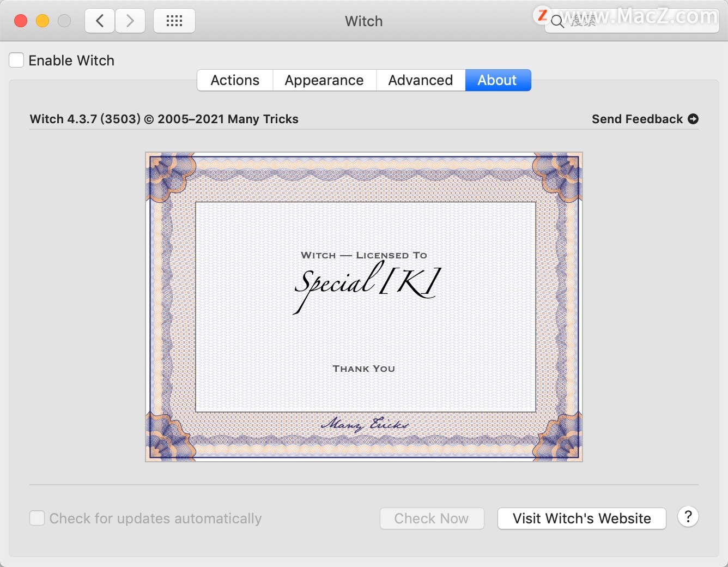Click the Check Now button
The height and width of the screenshot is (567, 728).
432,518
